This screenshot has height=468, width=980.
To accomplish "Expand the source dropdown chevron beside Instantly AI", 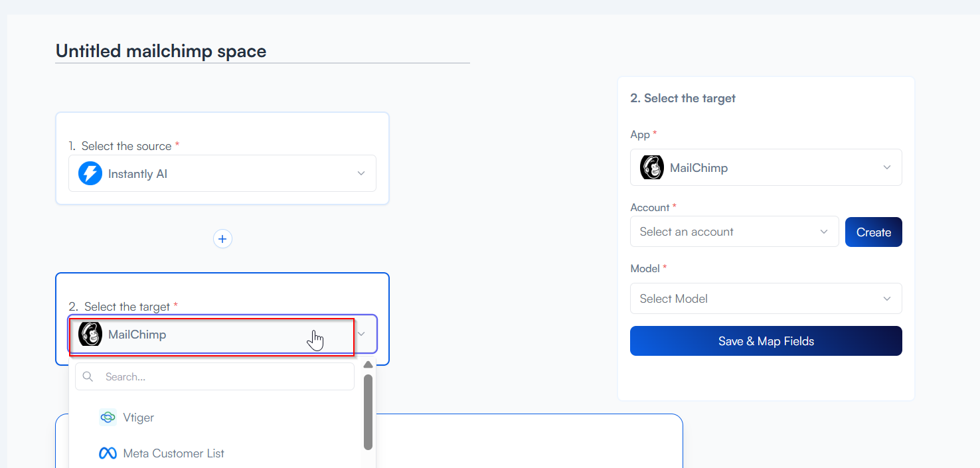I will [x=361, y=173].
